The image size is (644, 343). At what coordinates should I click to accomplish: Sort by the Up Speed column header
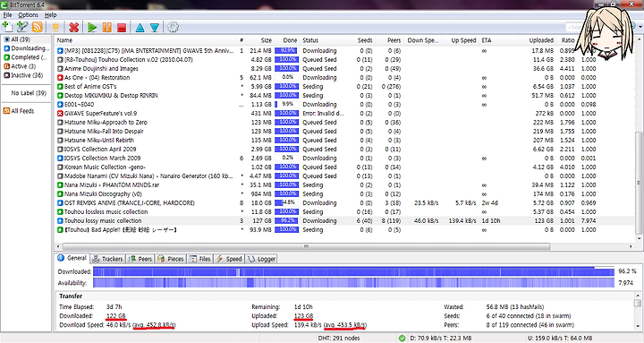460,40
